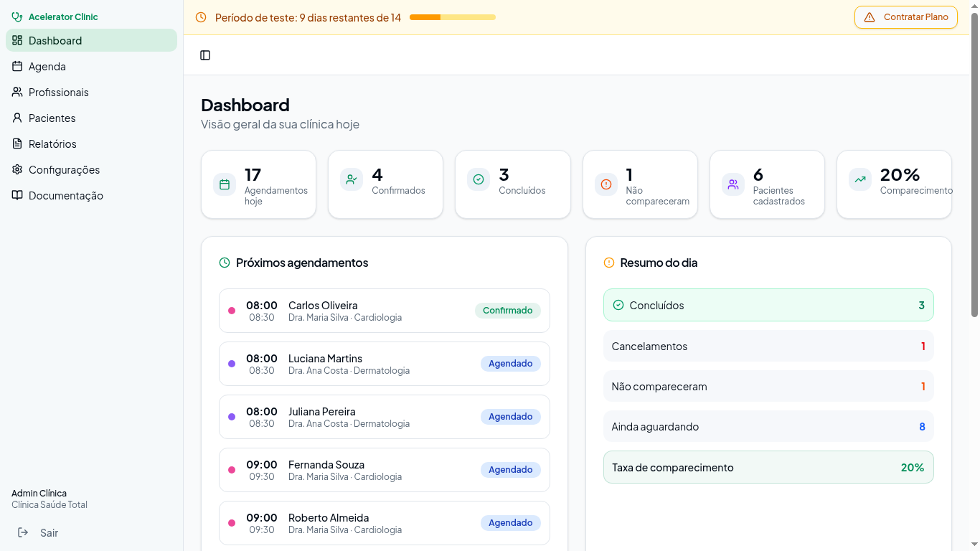980x551 pixels.
Task: Click the Dashboard grid icon in sidebar
Action: point(17,40)
